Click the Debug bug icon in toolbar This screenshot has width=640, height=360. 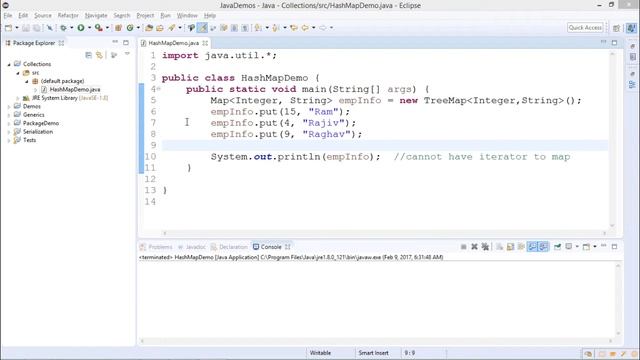pos(63,28)
